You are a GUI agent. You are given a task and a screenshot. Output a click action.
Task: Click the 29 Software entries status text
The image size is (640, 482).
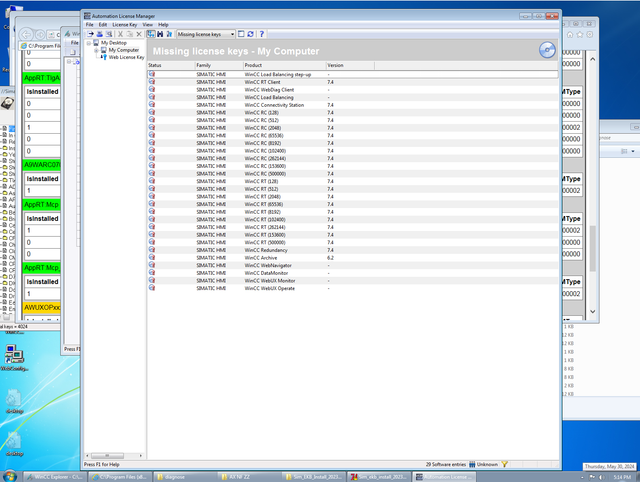(x=446, y=464)
